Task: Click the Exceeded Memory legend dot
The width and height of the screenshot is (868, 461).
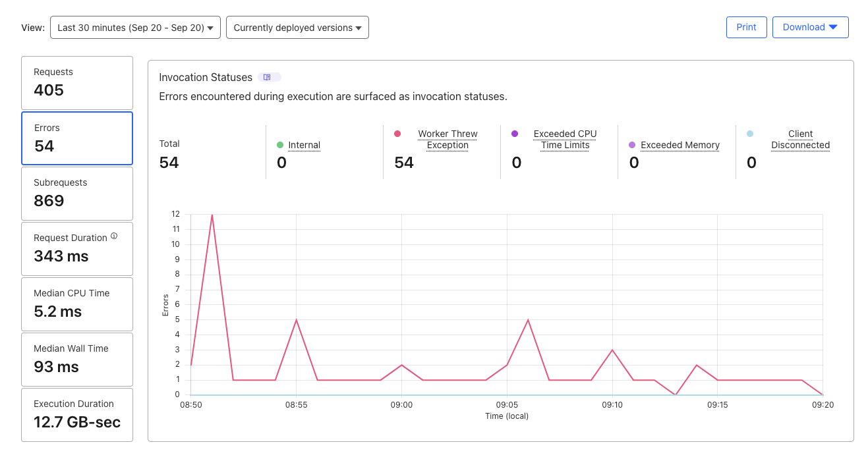Action: (632, 145)
